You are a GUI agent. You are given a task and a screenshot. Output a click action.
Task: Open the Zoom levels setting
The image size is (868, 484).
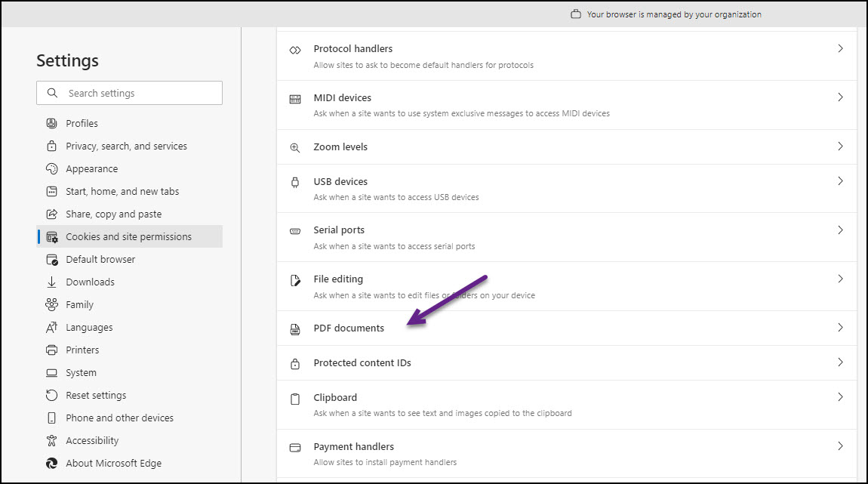click(x=567, y=146)
